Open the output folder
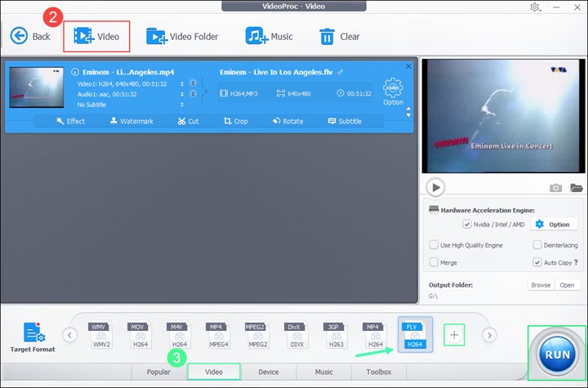 point(567,285)
